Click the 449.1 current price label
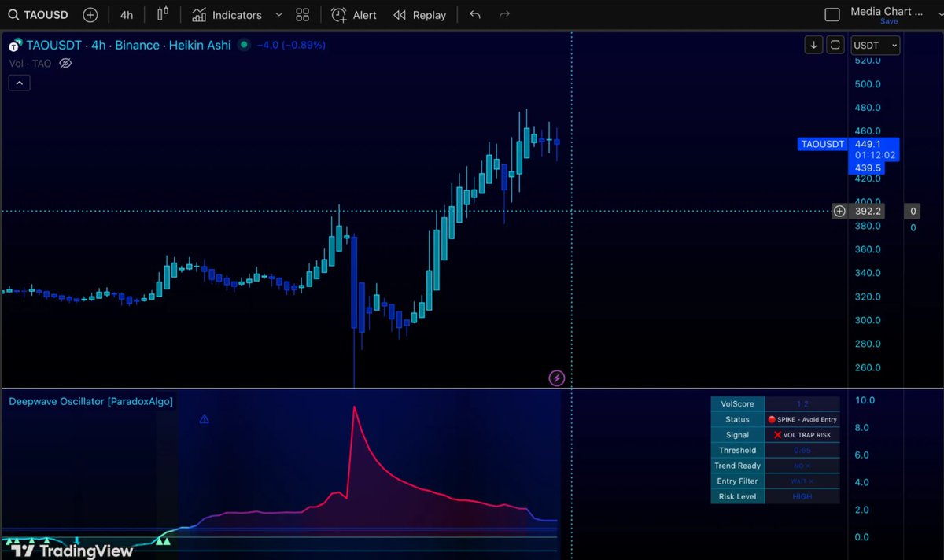944x560 pixels. [x=868, y=144]
